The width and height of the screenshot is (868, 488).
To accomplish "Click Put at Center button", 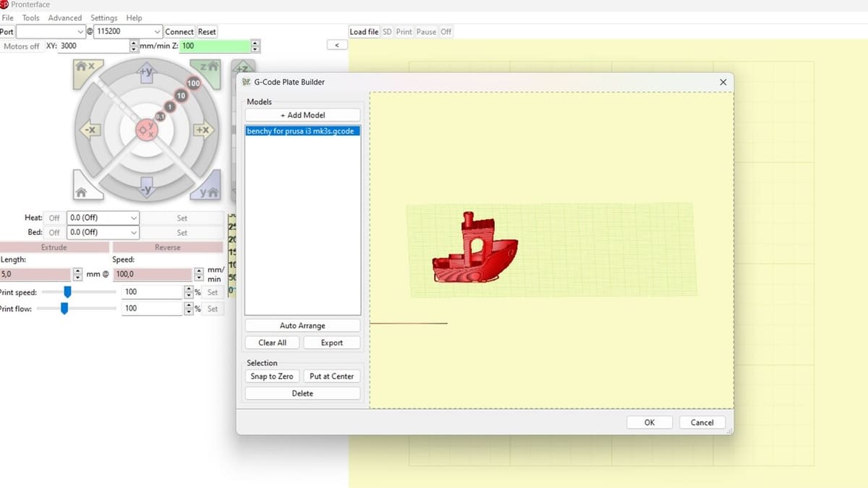I will point(332,376).
